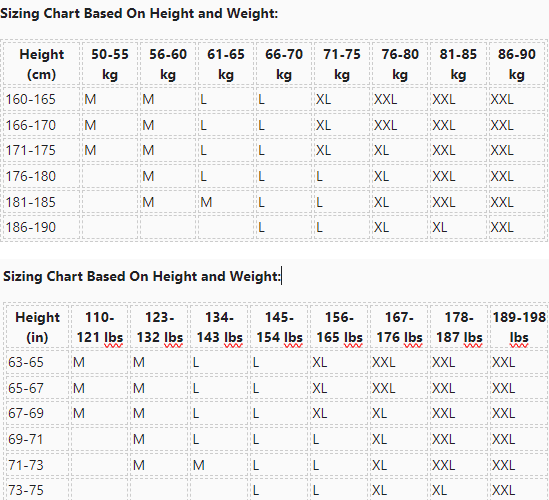Select the 50-55 kg column header
The image size is (549, 500).
click(x=110, y=64)
